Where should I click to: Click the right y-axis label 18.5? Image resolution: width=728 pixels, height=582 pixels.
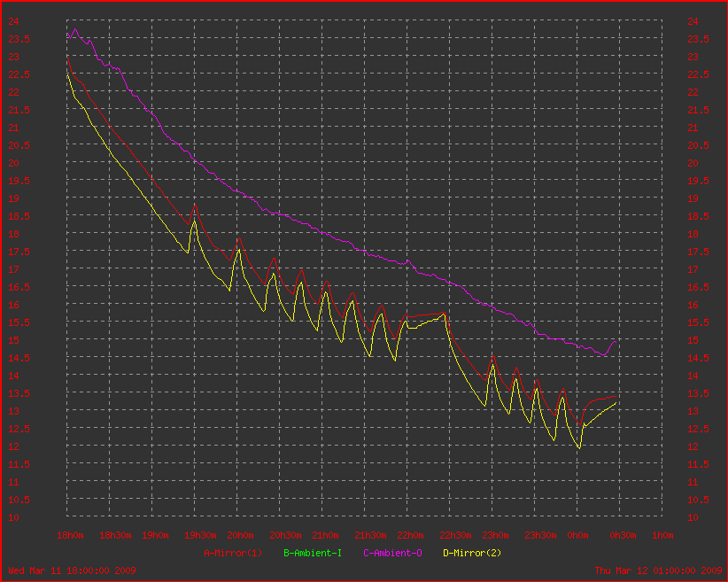tap(698, 216)
